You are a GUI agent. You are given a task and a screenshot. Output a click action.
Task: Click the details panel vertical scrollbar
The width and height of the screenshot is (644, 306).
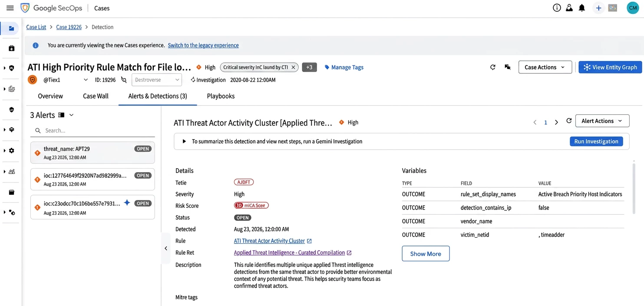pos(634,188)
